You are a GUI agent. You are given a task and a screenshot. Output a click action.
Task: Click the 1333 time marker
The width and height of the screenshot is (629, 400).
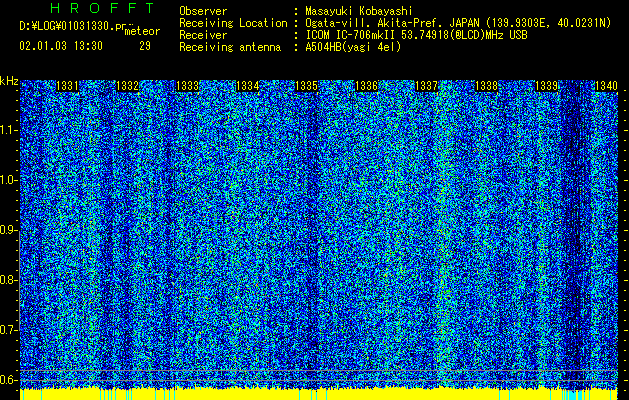(x=187, y=86)
